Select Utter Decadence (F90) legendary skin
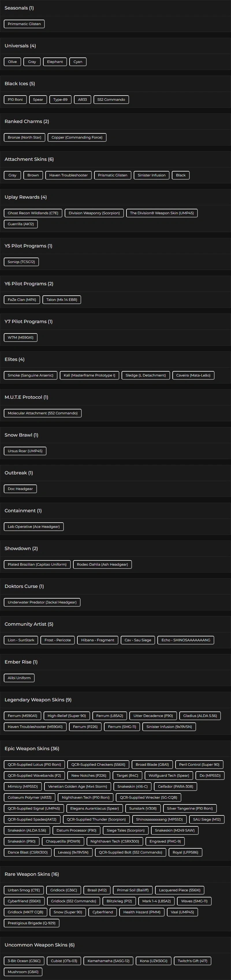 [x=153, y=716]
